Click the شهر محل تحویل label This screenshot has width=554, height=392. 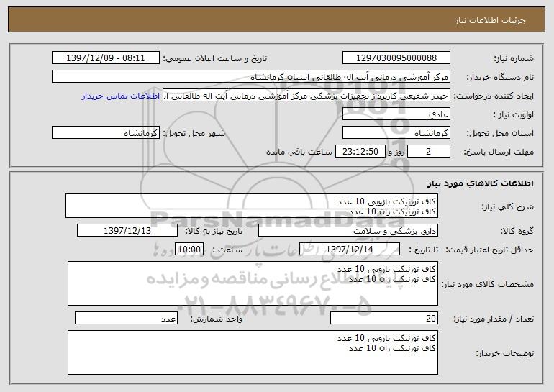point(194,133)
